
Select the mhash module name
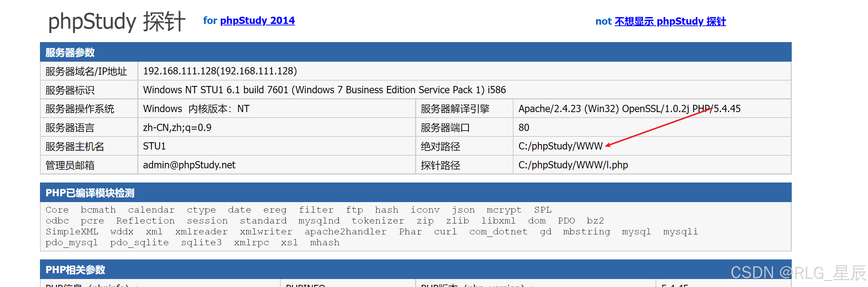click(325, 243)
